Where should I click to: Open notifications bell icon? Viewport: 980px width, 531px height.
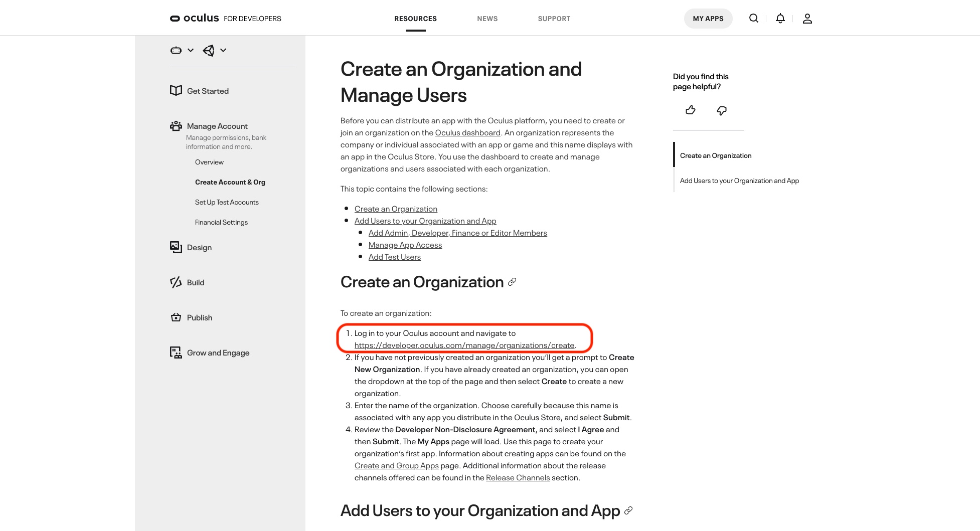(x=780, y=19)
